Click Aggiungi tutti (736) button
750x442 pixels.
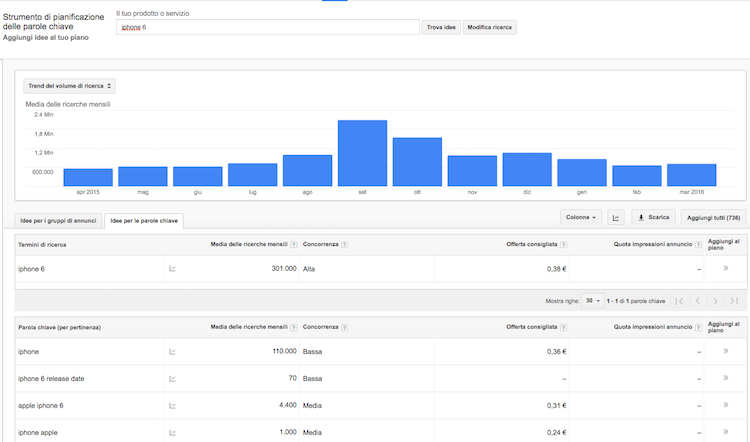712,217
